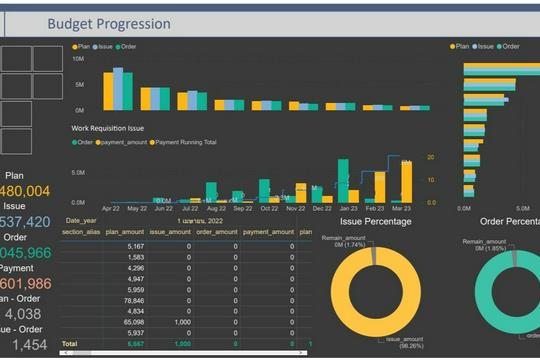Click the Issue Percentage donut title
540x360 pixels.
[376, 222]
